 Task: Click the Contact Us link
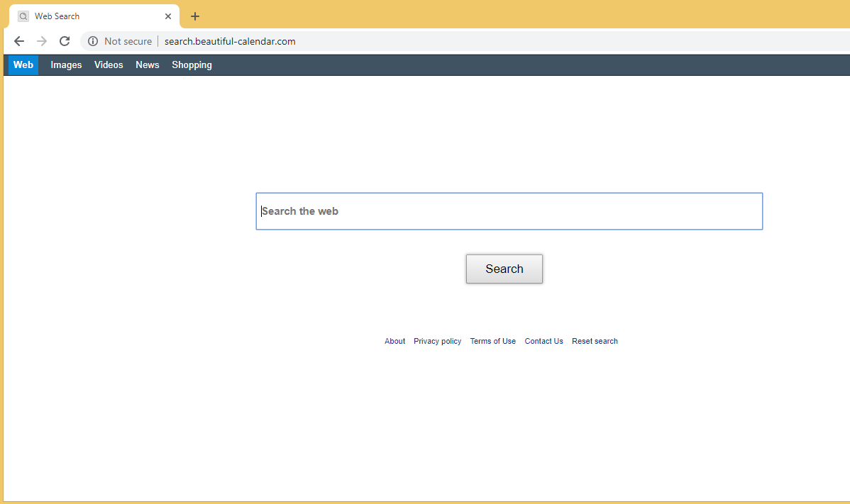pos(543,341)
